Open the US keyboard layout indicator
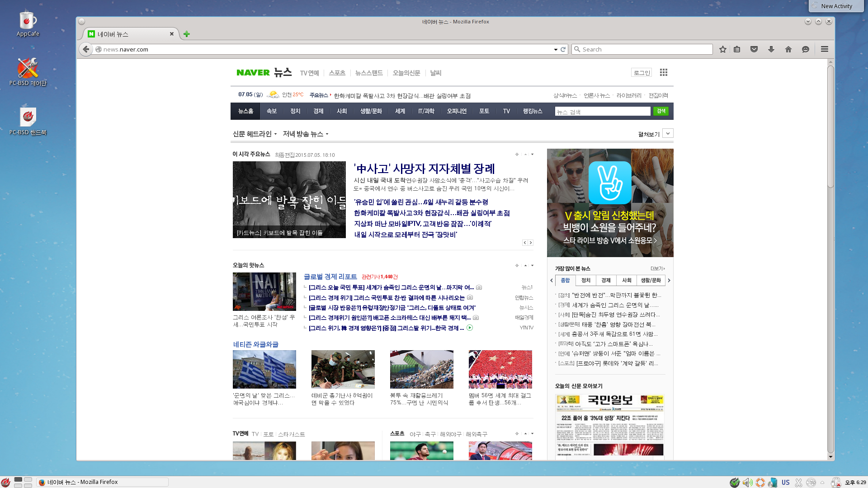The width and height of the screenshot is (868, 488). [x=786, y=483]
